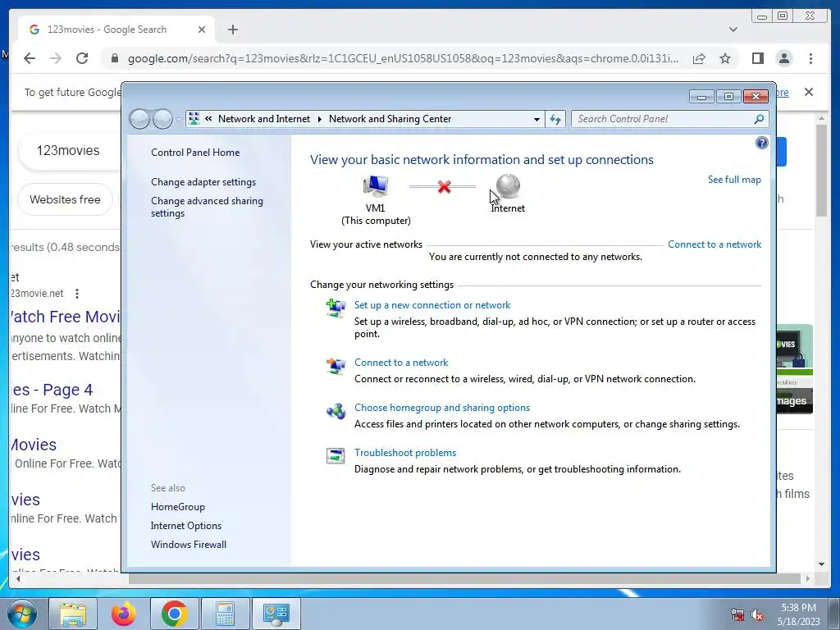This screenshot has width=840, height=630.
Task: Click Network and Internet breadcrumb
Action: (x=263, y=119)
